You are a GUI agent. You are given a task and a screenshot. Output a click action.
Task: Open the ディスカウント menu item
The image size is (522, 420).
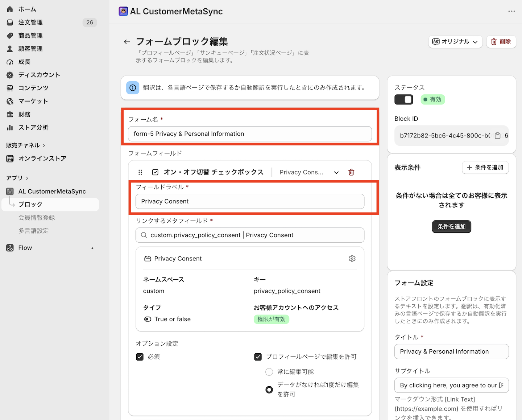coord(39,75)
